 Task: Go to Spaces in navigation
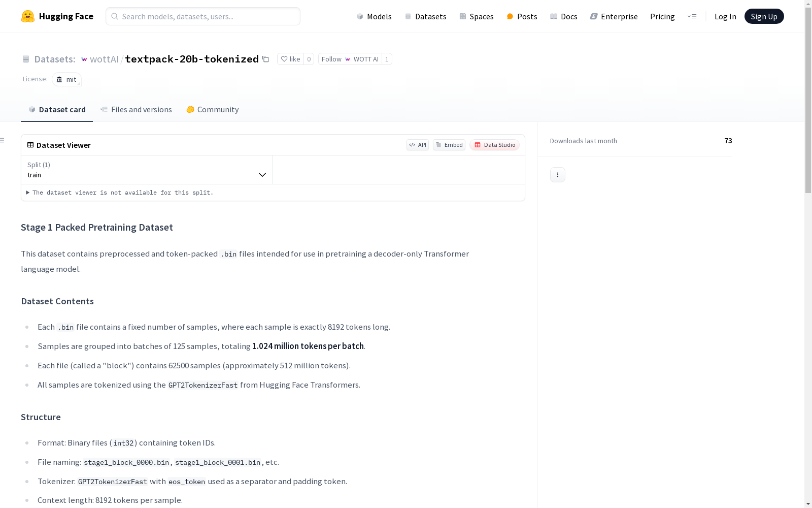(x=476, y=16)
